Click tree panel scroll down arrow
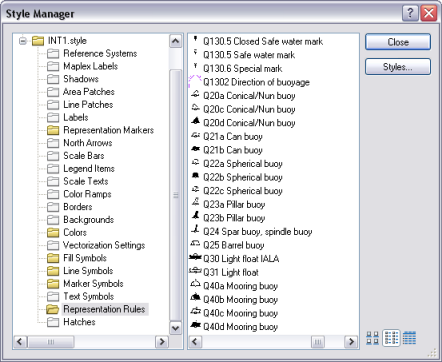The height and width of the screenshot is (362, 442). pyautogui.click(x=175, y=328)
